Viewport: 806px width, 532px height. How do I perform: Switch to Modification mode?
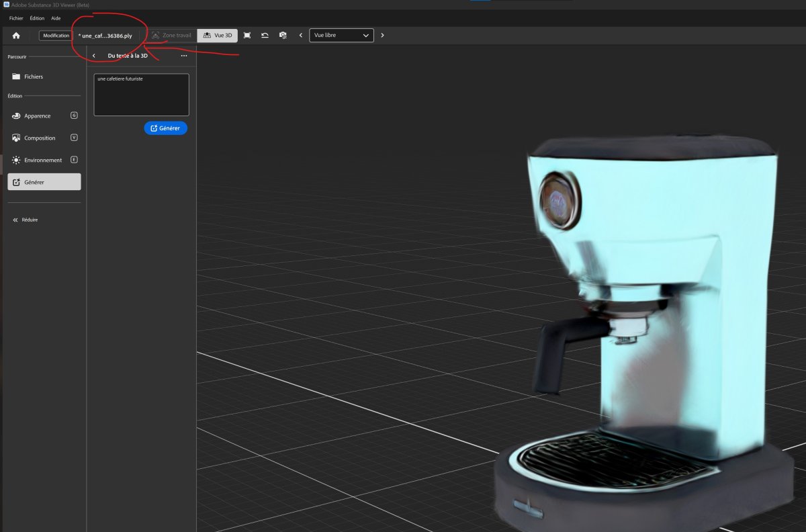pos(56,35)
